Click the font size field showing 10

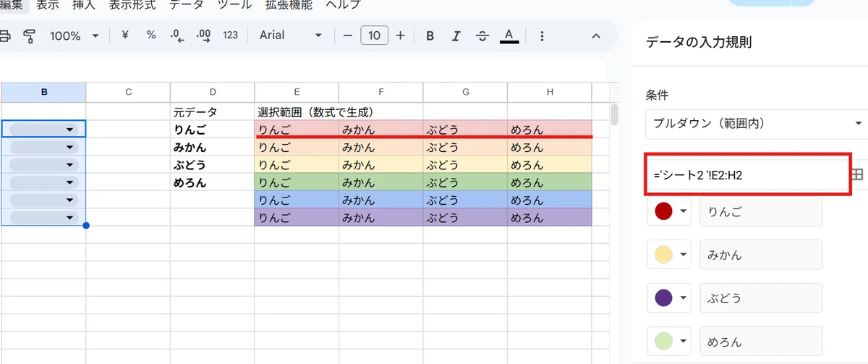click(x=374, y=35)
